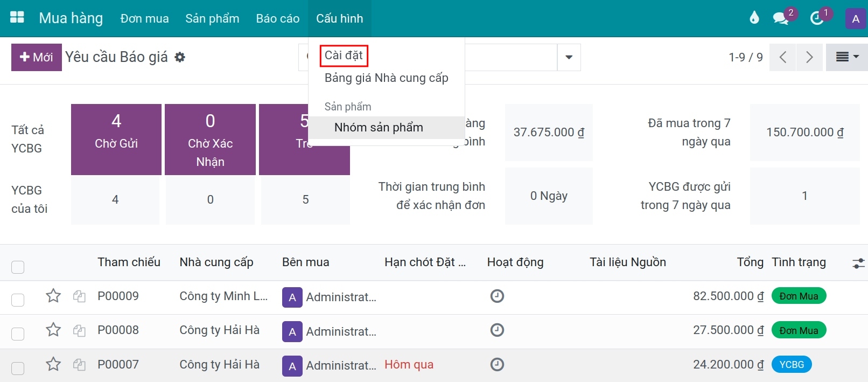868x382 pixels.
Task: Sort by Nhà cung cấp column header
Action: point(216,262)
